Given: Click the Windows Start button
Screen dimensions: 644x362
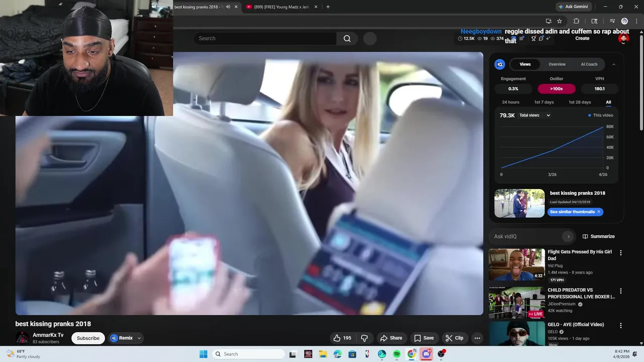Looking at the screenshot, I should tap(203, 354).
